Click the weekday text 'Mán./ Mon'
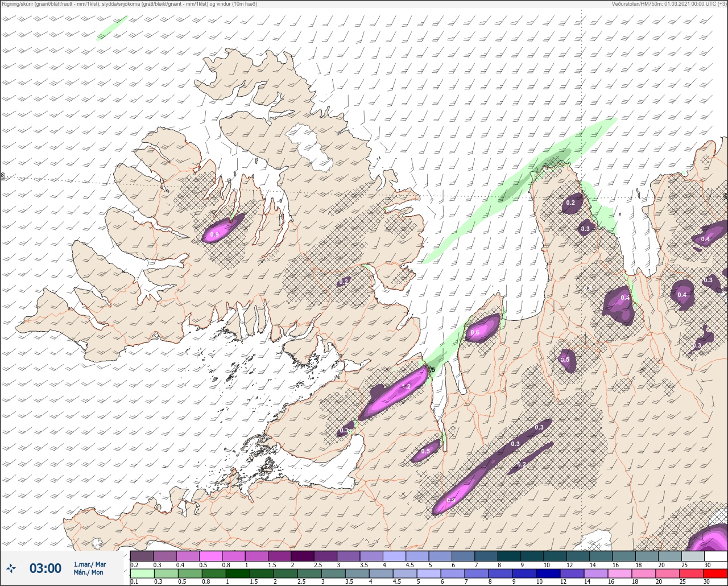The height and width of the screenshot is (586, 728). click(89, 572)
